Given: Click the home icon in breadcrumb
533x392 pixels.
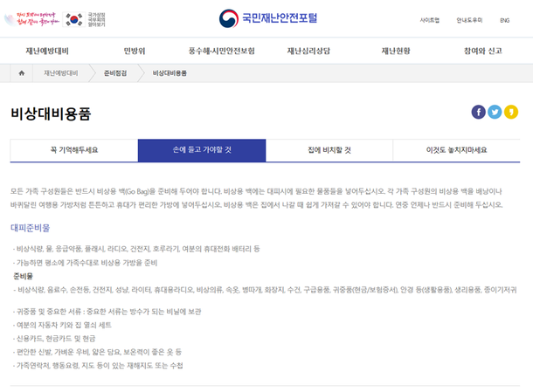Looking at the screenshot, I should (19, 73).
